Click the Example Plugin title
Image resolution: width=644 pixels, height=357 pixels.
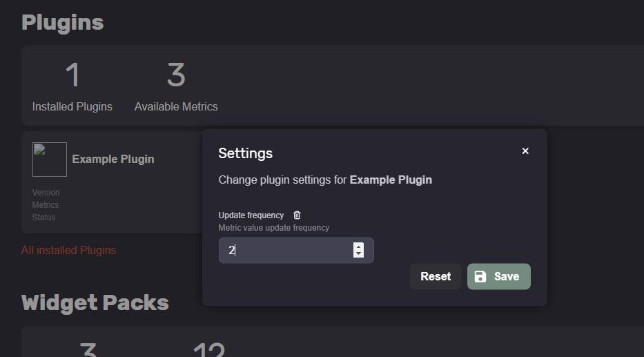click(x=113, y=159)
